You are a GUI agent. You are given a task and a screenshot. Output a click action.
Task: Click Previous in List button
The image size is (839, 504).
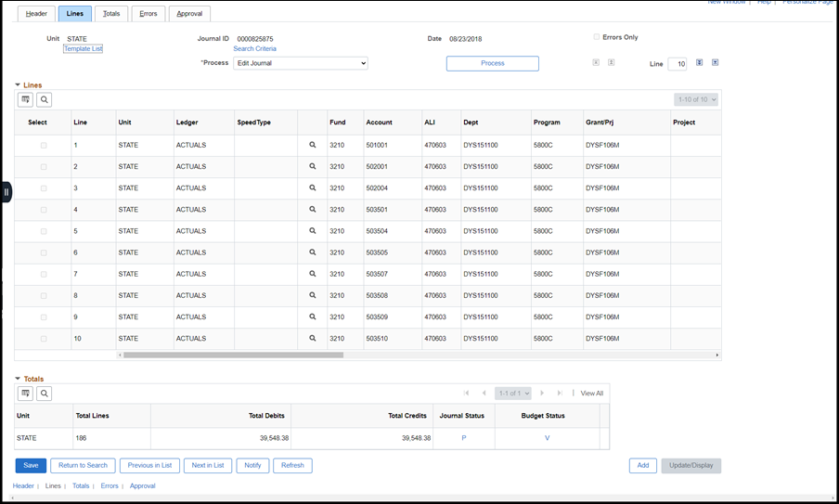tap(149, 465)
